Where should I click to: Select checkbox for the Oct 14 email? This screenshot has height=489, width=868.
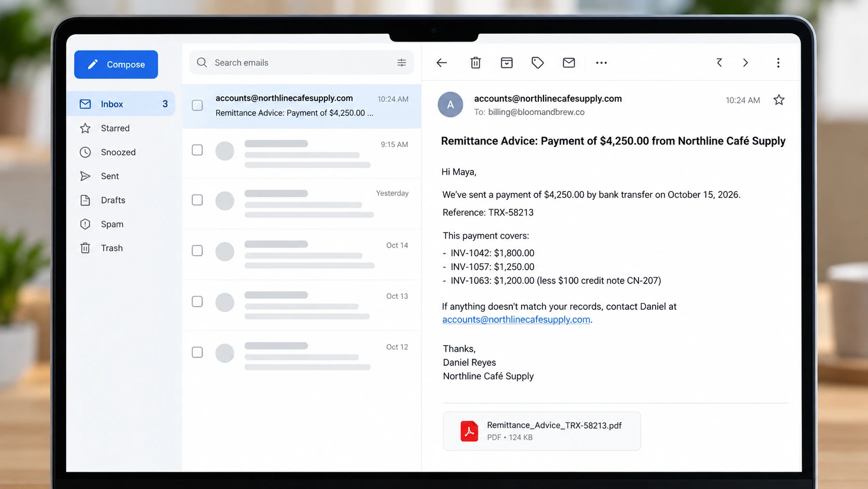point(197,250)
